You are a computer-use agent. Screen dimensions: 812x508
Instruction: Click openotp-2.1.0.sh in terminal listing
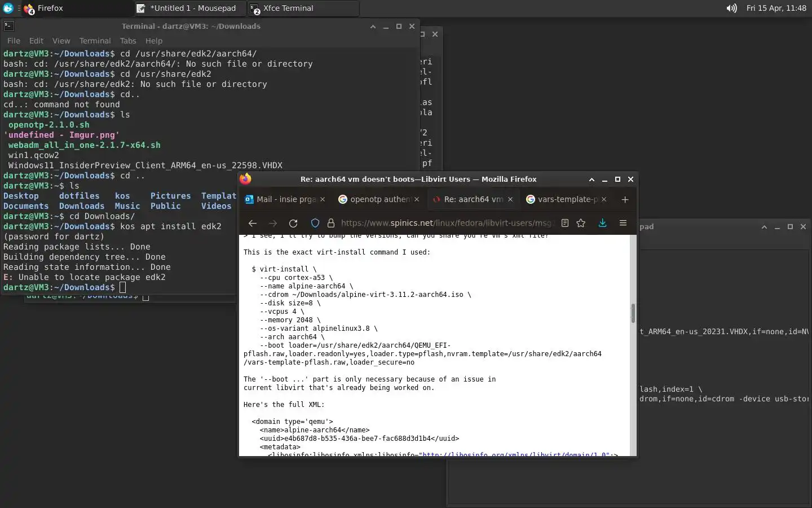pyautogui.click(x=48, y=125)
